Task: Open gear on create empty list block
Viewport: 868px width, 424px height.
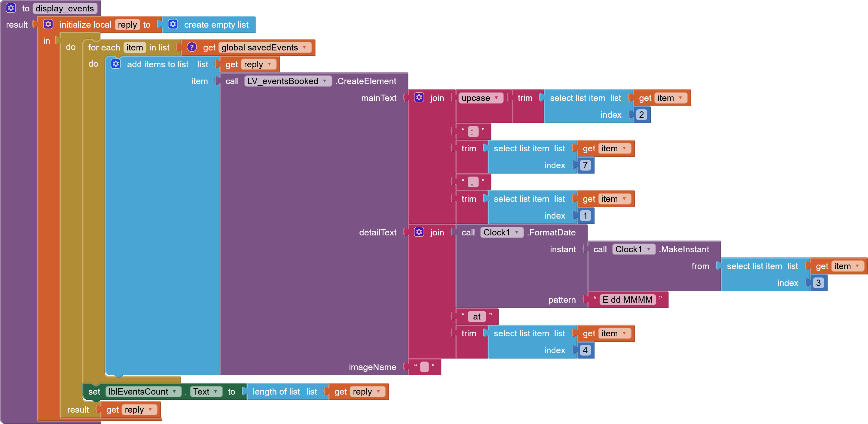Action: coord(173,24)
